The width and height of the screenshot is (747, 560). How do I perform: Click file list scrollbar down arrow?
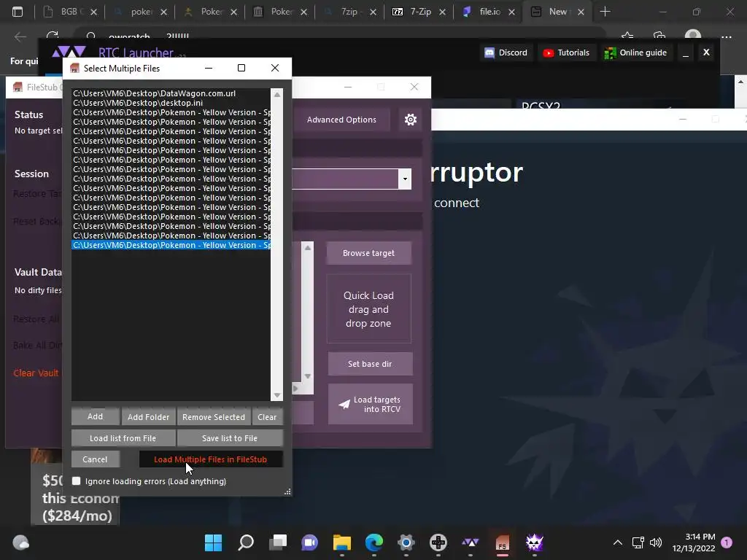click(276, 395)
